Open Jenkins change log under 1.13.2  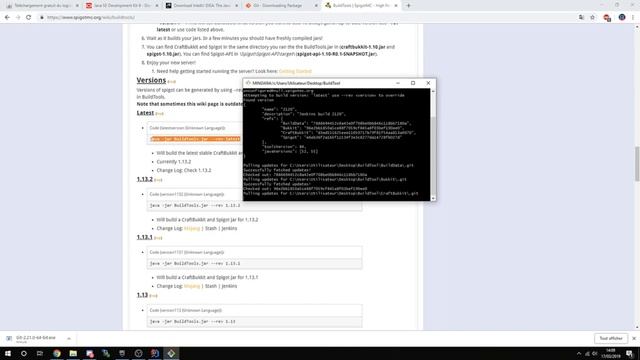[229, 229]
